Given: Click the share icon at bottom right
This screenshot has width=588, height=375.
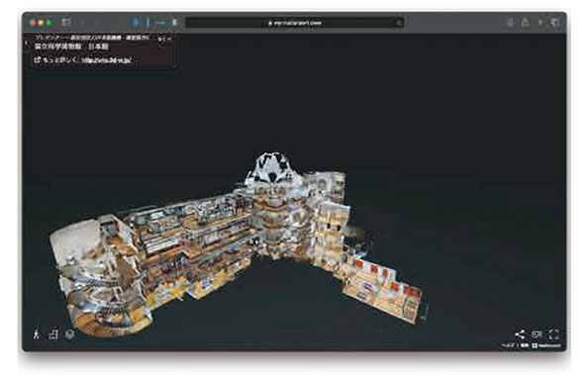Looking at the screenshot, I should tap(520, 334).
